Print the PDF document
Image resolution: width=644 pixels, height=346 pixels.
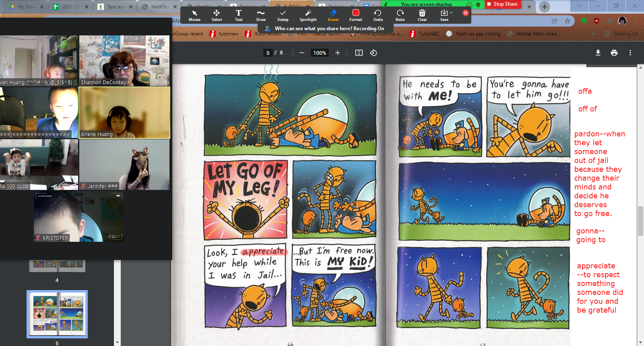click(x=614, y=53)
